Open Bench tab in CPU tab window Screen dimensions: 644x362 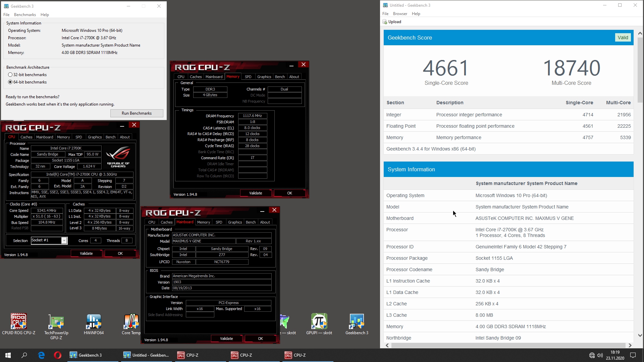tap(110, 137)
